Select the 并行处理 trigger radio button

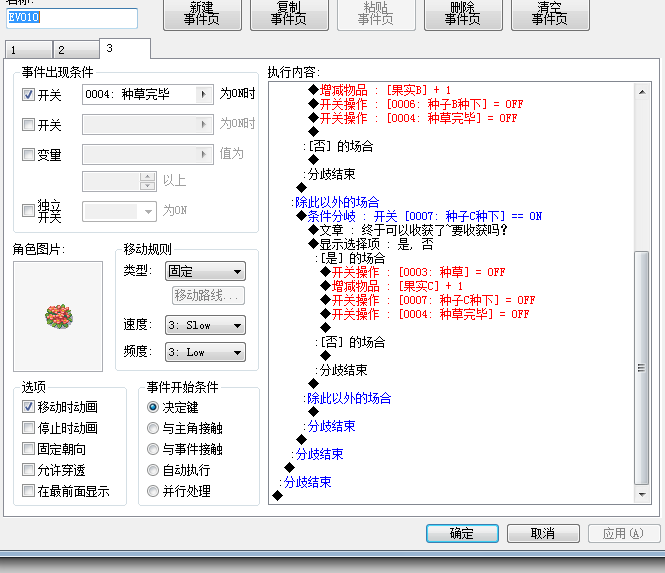pos(153,491)
